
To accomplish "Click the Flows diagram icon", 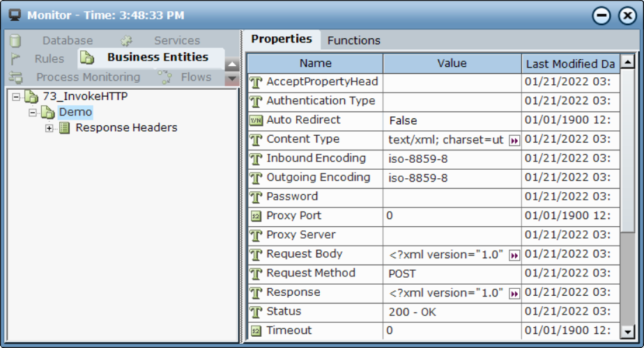I will click(x=164, y=77).
